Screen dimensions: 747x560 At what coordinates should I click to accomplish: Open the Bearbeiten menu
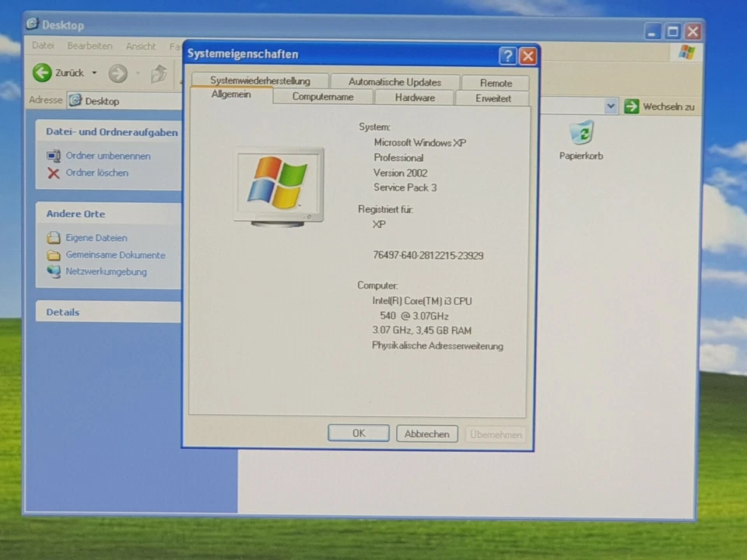[89, 46]
